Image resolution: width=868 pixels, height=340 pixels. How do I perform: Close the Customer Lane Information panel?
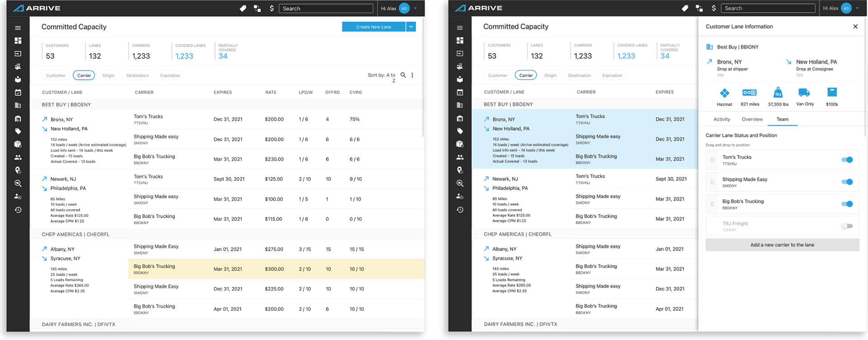[x=855, y=27]
